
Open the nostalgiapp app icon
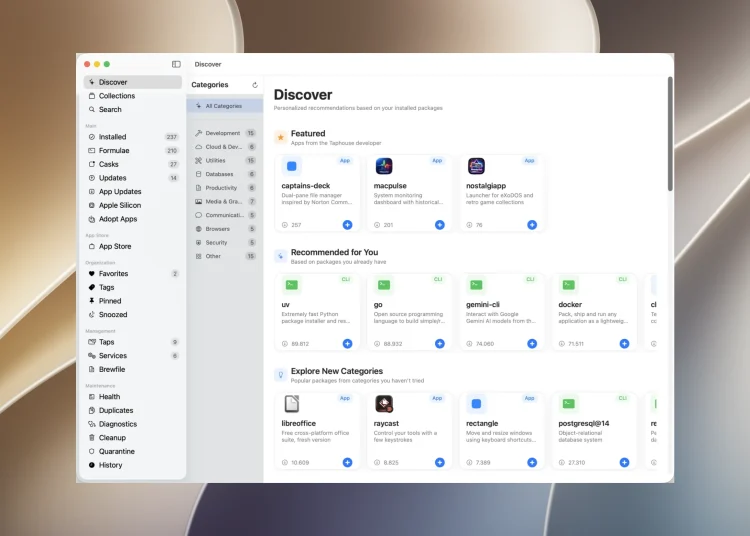click(476, 166)
